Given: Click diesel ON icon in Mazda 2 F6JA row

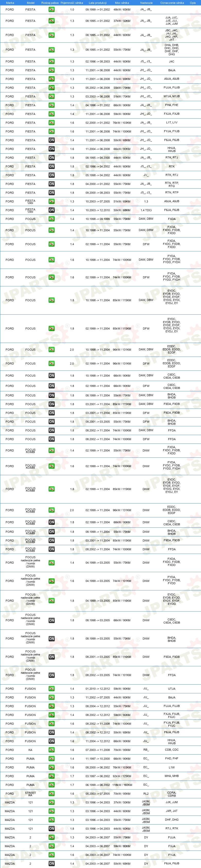Looking at the screenshot, I should (51, 864).
